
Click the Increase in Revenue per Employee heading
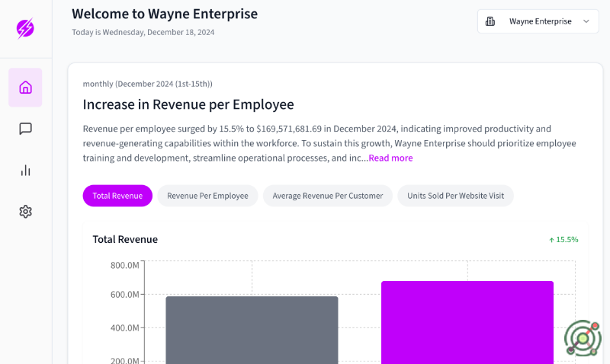pyautogui.click(x=188, y=104)
